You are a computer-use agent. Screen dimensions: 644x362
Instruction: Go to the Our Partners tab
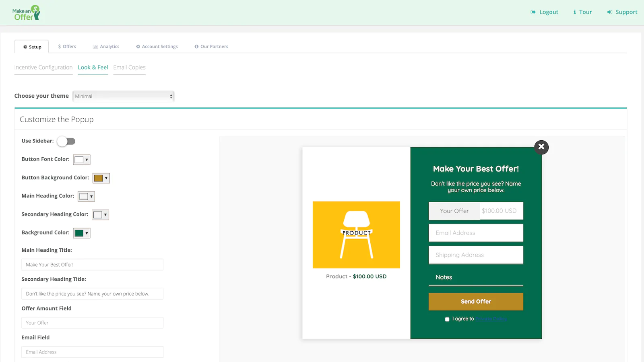point(211,47)
